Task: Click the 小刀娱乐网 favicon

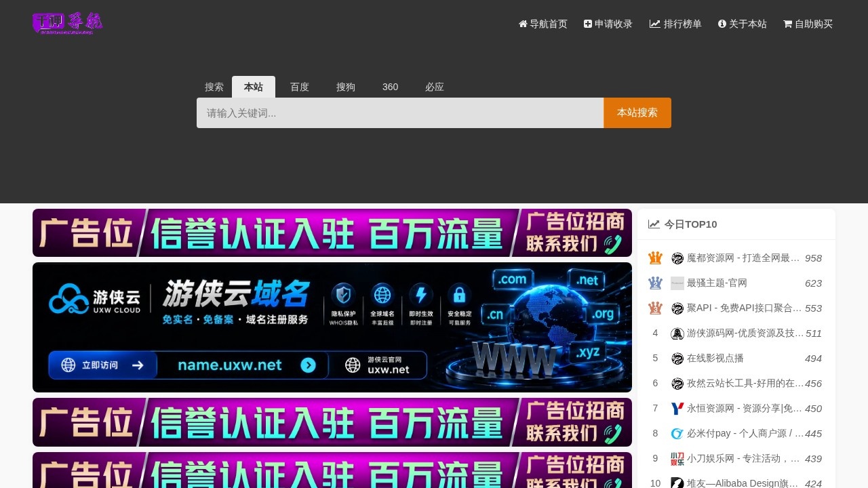Action: [677, 458]
